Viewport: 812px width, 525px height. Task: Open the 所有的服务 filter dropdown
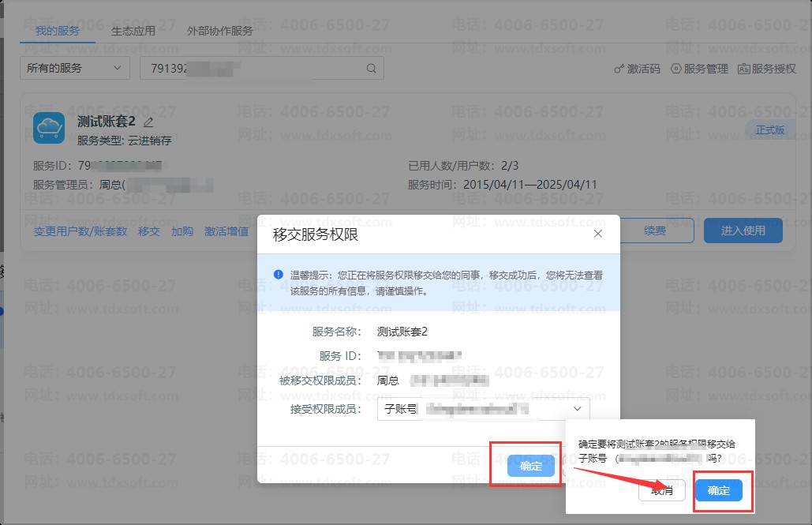coord(75,68)
